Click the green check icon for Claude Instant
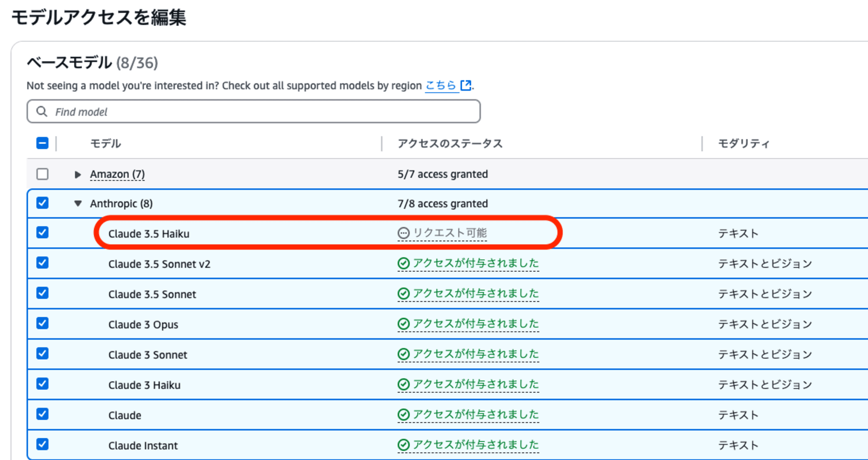The width and height of the screenshot is (868, 460). (x=404, y=445)
